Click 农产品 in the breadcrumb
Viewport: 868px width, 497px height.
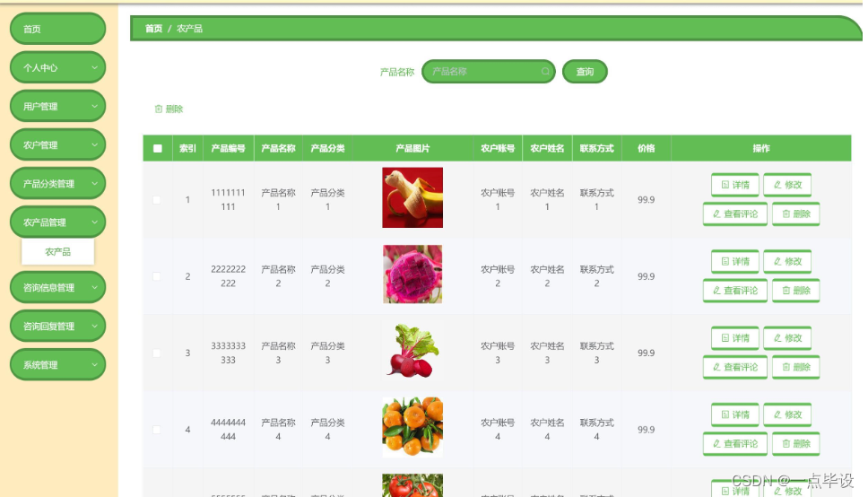(189, 29)
